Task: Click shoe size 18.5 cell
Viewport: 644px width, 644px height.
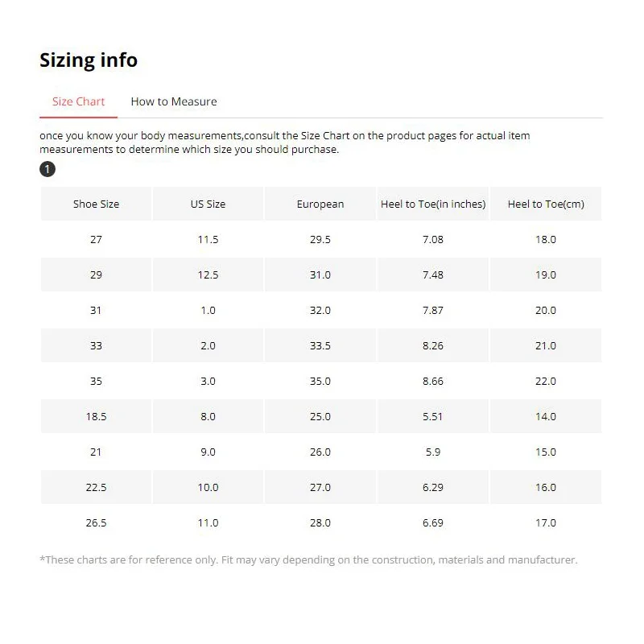Action: [x=96, y=416]
